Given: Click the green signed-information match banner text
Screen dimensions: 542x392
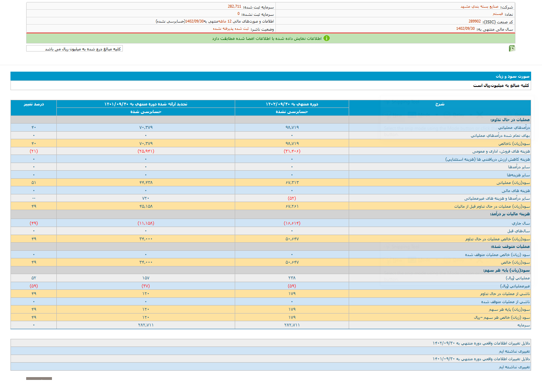Looking at the screenshot, I should click(267, 39).
